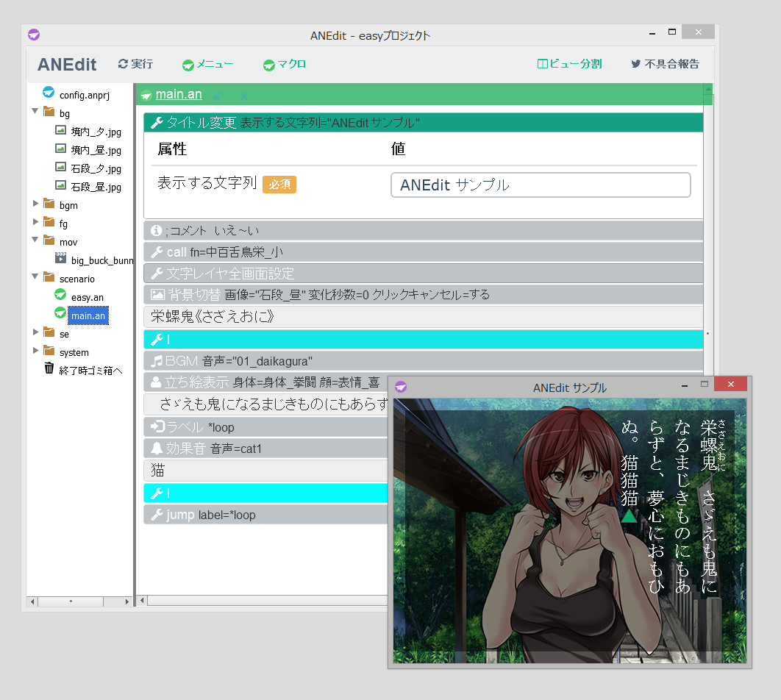Image resolution: width=781 pixels, height=700 pixels.
Task: Select the コメント いえ～い comment row
Action: [x=424, y=230]
